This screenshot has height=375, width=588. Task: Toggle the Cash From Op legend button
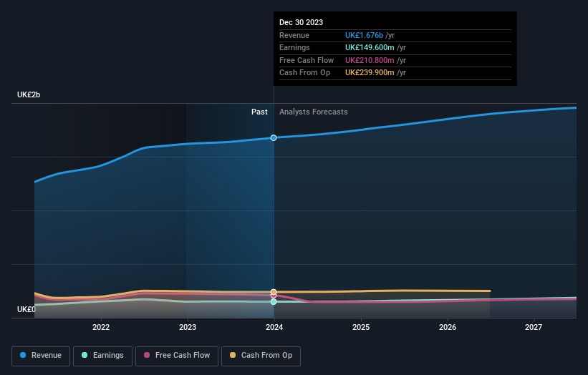(x=261, y=356)
